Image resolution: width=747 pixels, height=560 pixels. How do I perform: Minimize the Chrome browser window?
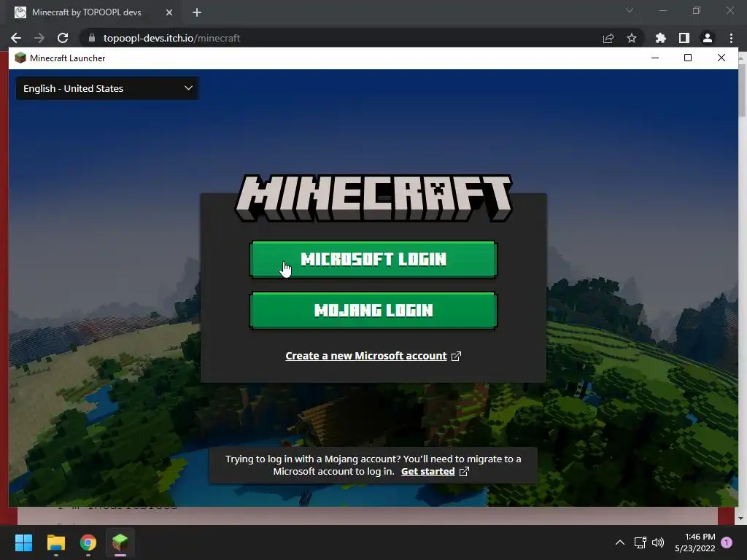[x=663, y=10]
